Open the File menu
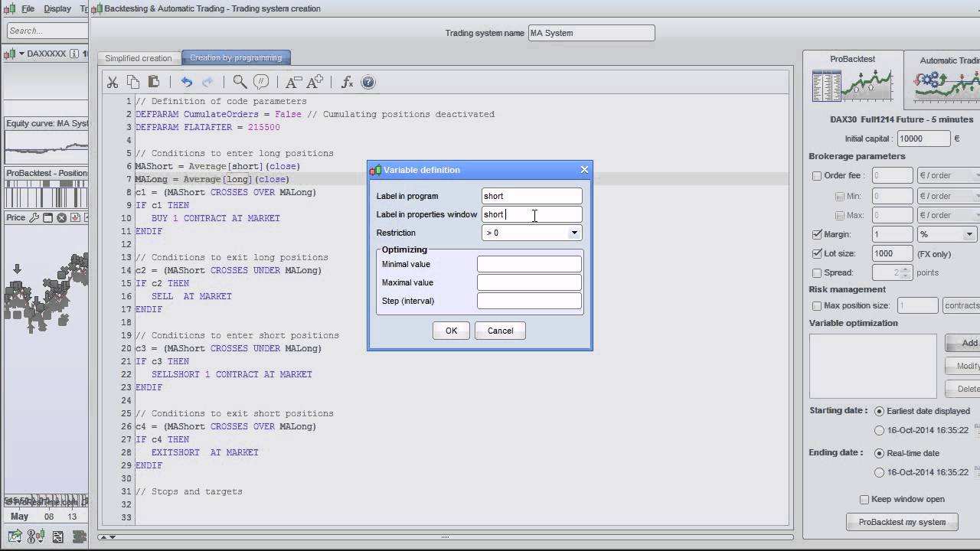 pyautogui.click(x=28, y=8)
